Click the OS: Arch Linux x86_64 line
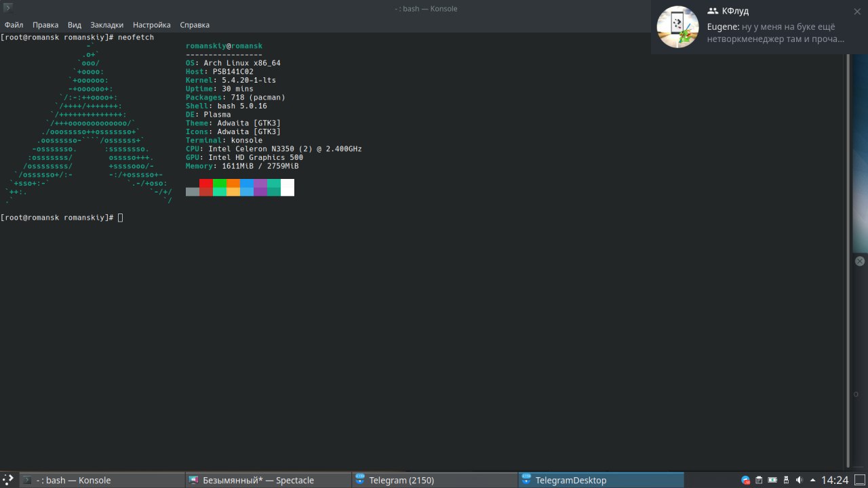Image resolution: width=868 pixels, height=488 pixels. 233,63
